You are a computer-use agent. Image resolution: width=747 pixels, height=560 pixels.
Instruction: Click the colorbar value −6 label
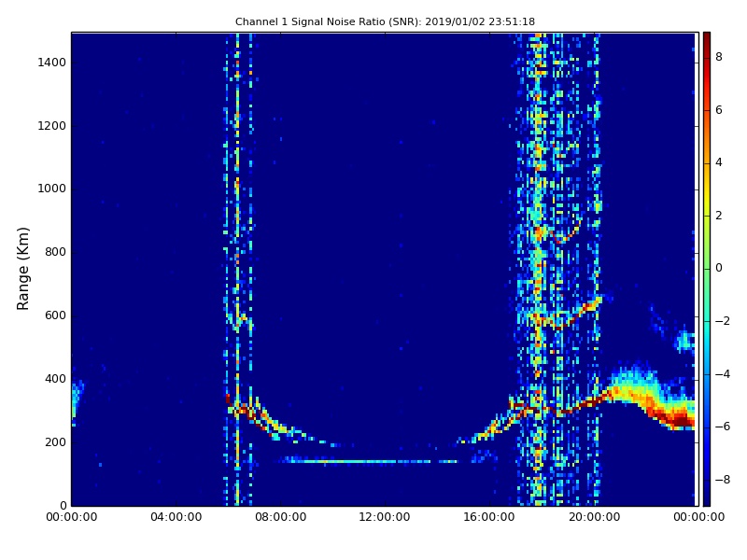point(723,427)
